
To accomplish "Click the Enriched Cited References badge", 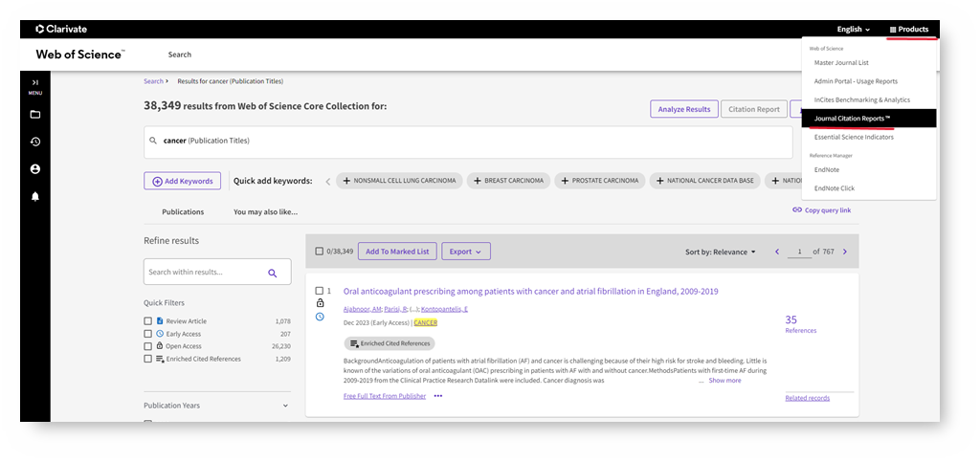I will pyautogui.click(x=389, y=343).
